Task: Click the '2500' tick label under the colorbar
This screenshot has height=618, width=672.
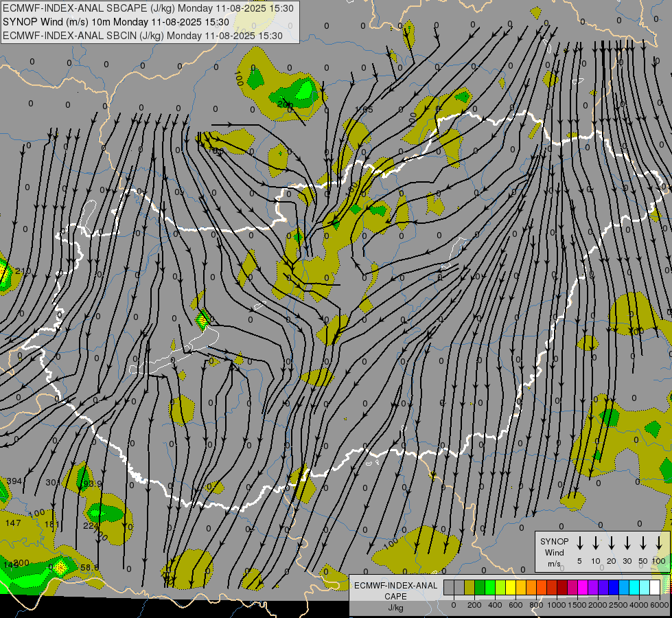Action: click(618, 605)
